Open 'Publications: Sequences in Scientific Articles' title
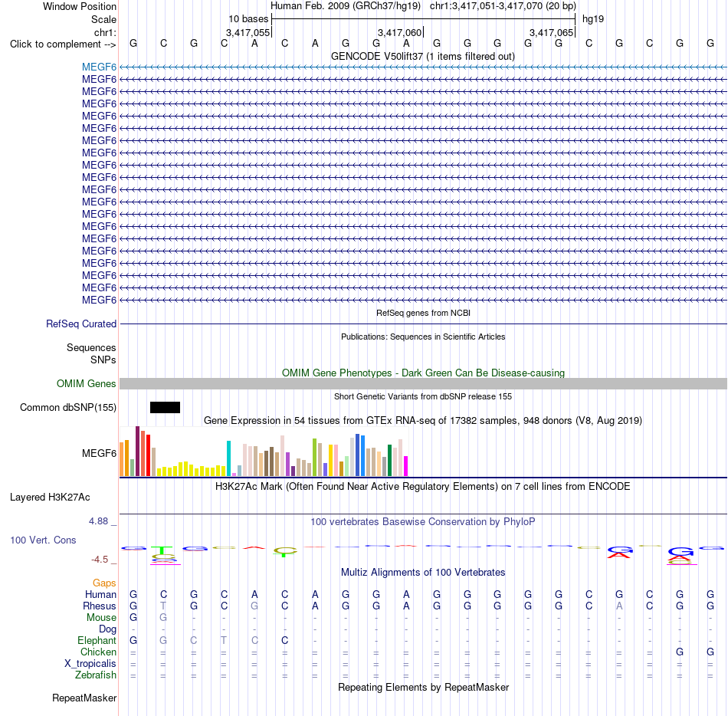The width and height of the screenshot is (728, 716). click(x=423, y=337)
